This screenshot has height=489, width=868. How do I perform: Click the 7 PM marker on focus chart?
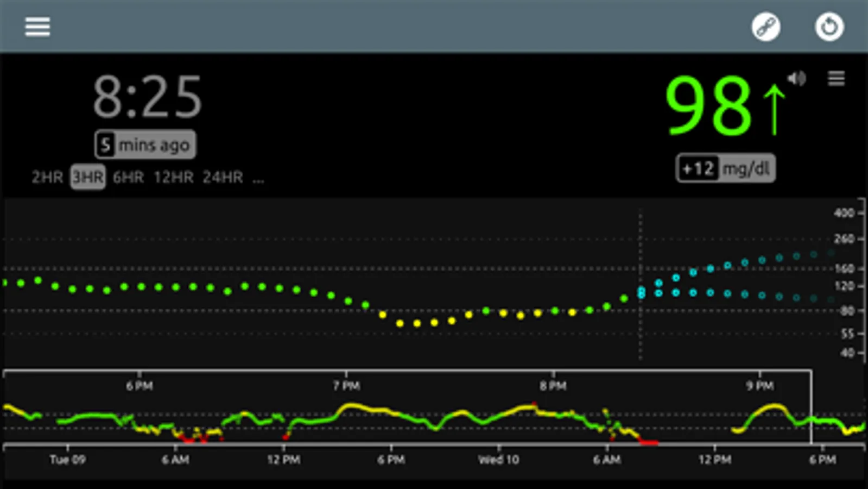pyautogui.click(x=346, y=386)
